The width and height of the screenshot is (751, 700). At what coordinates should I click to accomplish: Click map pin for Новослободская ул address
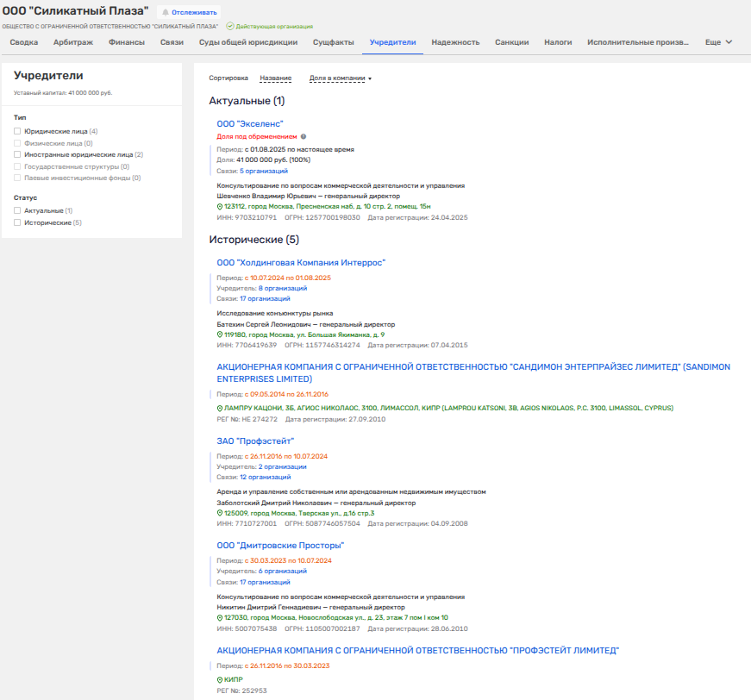click(220, 617)
